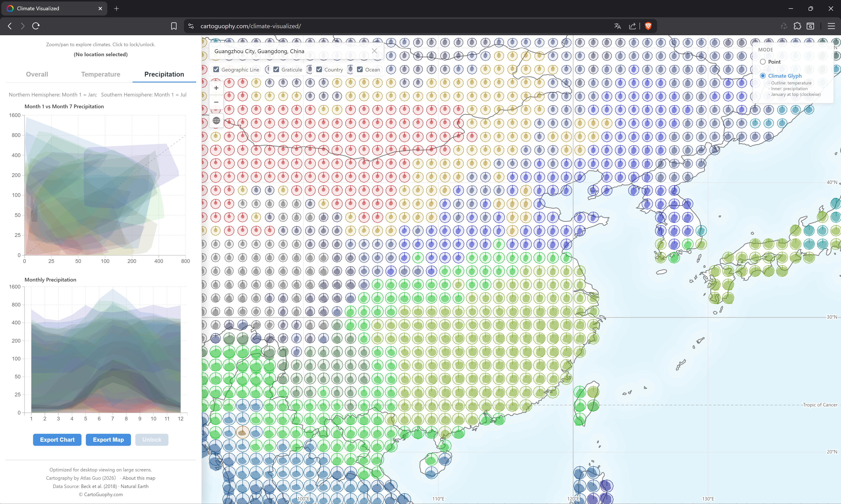Screen dimensions: 841x504
Task: Click the zoom out button on the map
Action: [x=216, y=102]
